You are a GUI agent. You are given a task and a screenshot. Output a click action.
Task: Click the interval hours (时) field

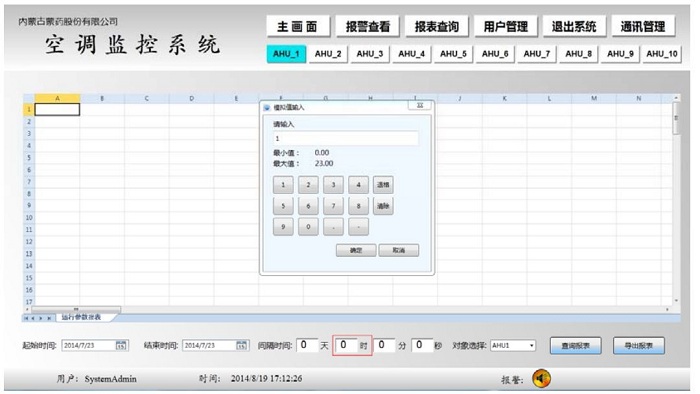(346, 345)
